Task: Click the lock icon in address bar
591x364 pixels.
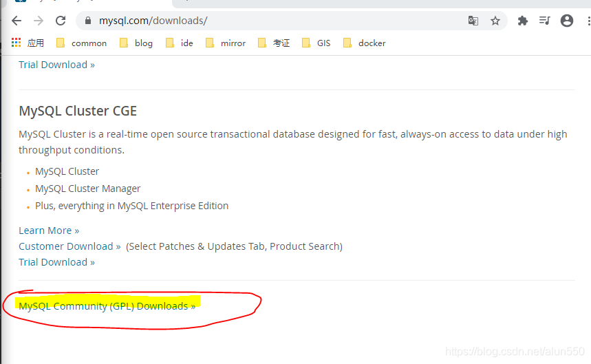Action: tap(88, 21)
